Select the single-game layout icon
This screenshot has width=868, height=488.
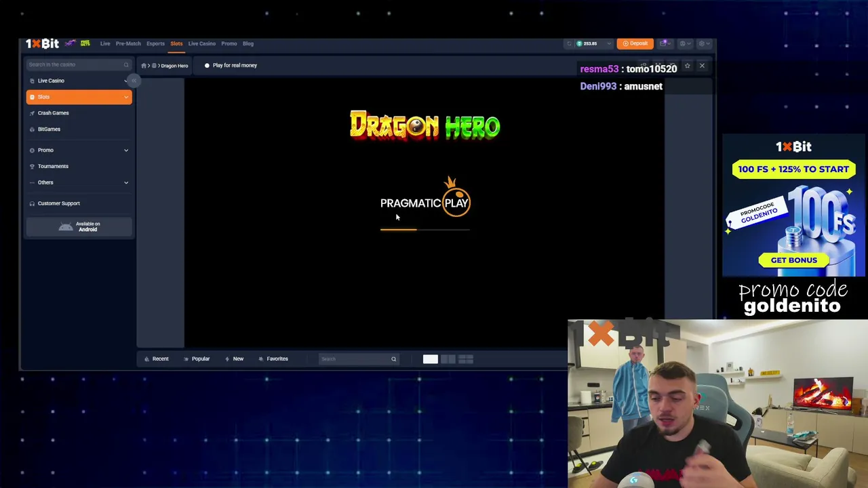tap(431, 359)
